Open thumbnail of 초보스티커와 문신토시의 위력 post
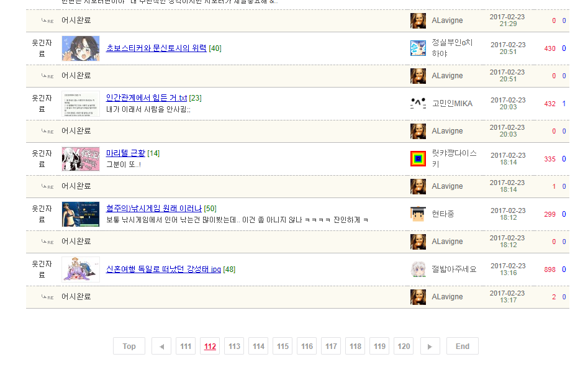Screen dimensions: 588x367 coord(80,48)
